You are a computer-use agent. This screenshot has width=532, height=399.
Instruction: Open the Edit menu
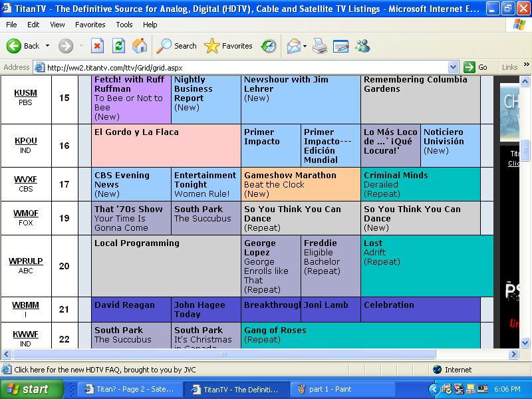click(33, 25)
